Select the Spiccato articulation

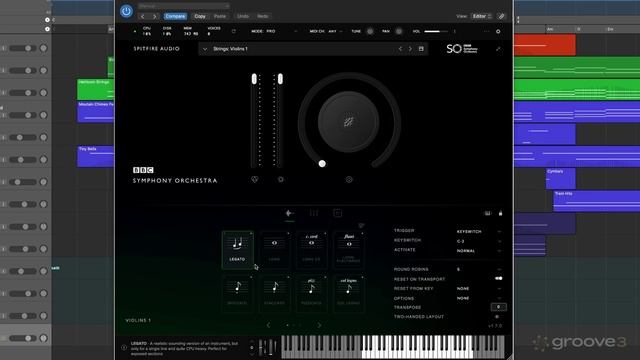[238, 294]
